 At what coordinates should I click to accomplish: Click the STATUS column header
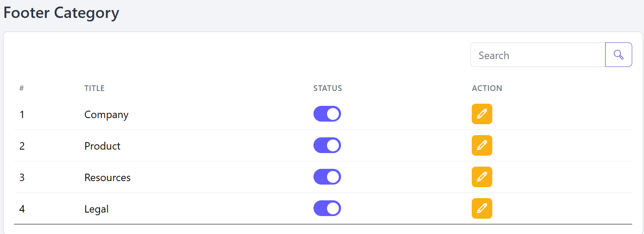327,88
